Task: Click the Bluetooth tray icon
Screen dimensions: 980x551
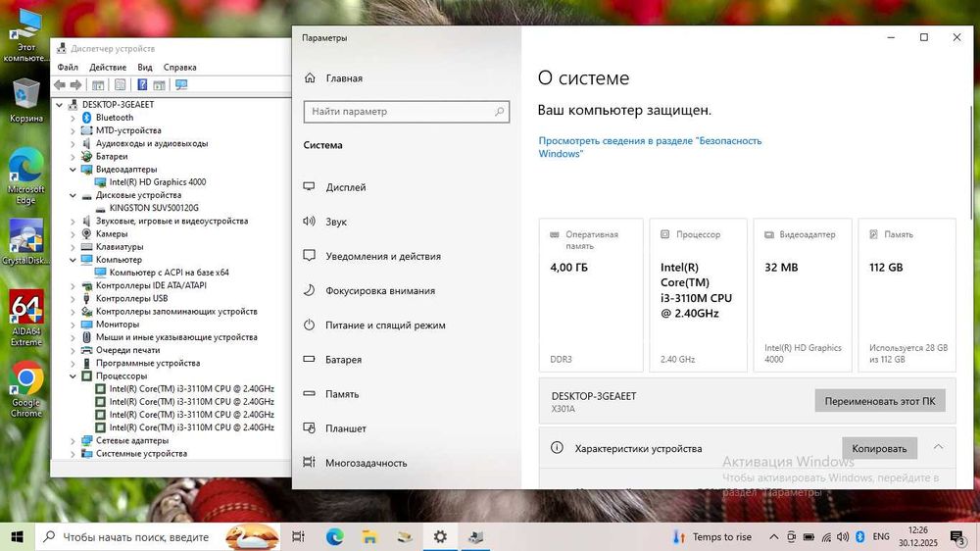Action: coord(860,536)
